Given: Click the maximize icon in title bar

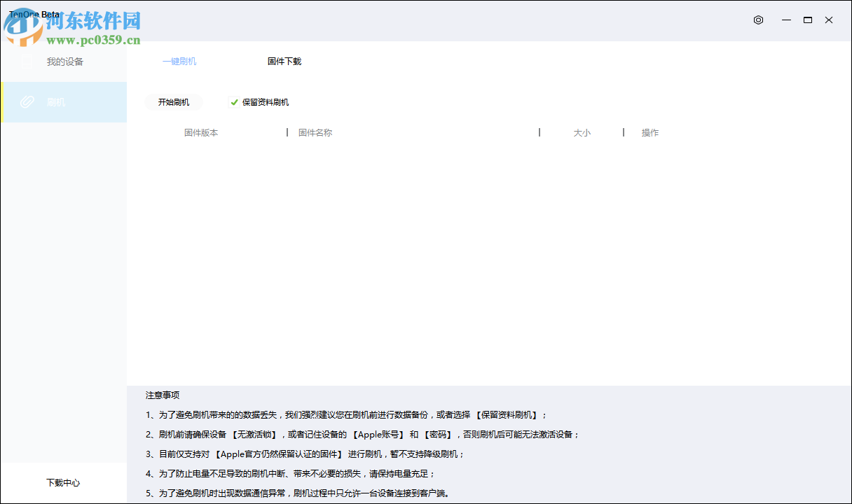Looking at the screenshot, I should point(807,20).
